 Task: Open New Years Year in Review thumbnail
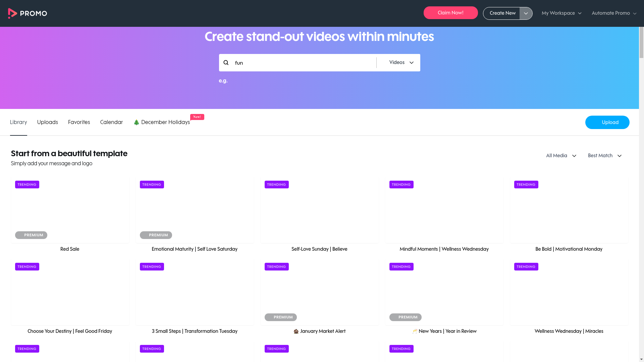(444, 292)
